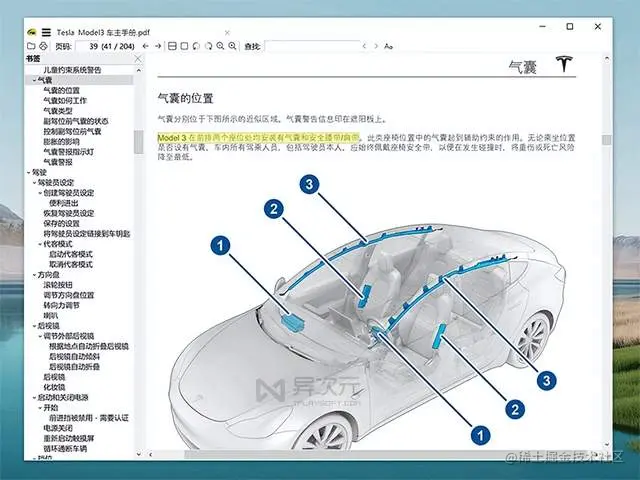Screen dimensions: 640x480
Task: Click the SumatraPDF application logo icon
Action: pos(32,32)
